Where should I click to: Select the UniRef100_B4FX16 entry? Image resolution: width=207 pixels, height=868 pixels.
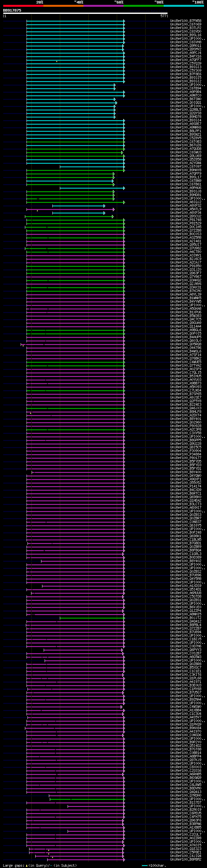tap(186, 56)
